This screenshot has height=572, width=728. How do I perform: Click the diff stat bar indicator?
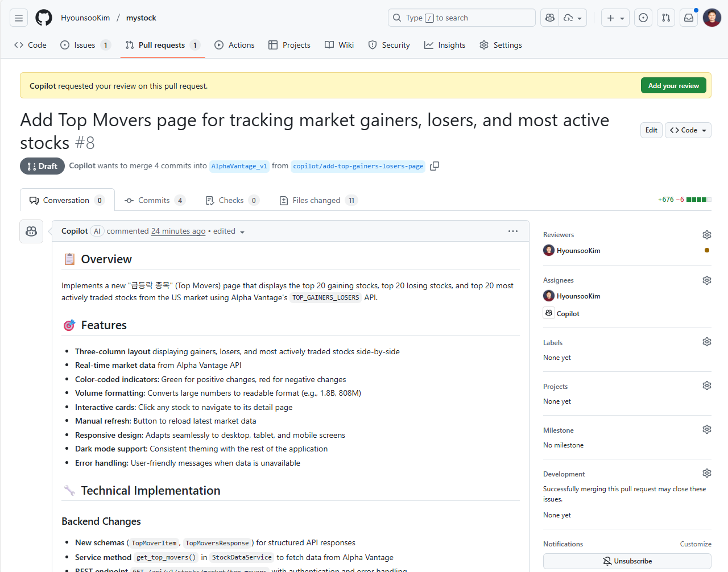pyautogui.click(x=698, y=200)
